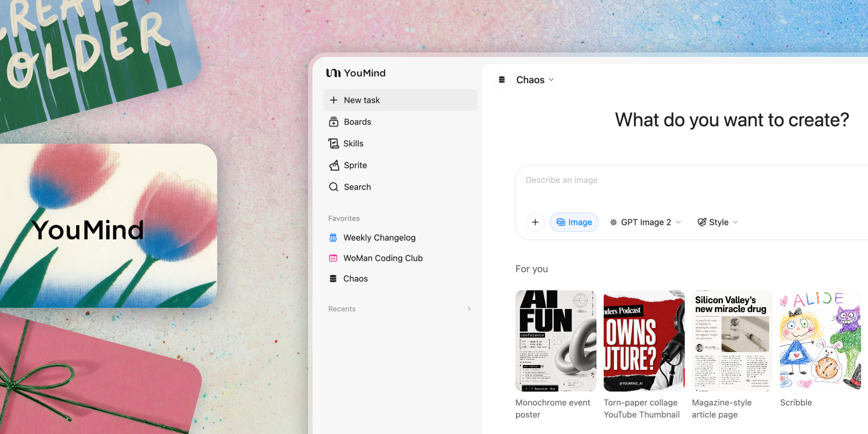
Task: Click the Weekly Changelog calendar icon
Action: pos(333,237)
